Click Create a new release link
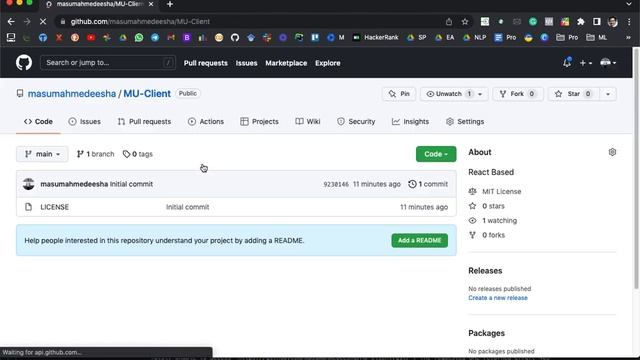Image resolution: width=640 pixels, height=360 pixels. coord(498,298)
